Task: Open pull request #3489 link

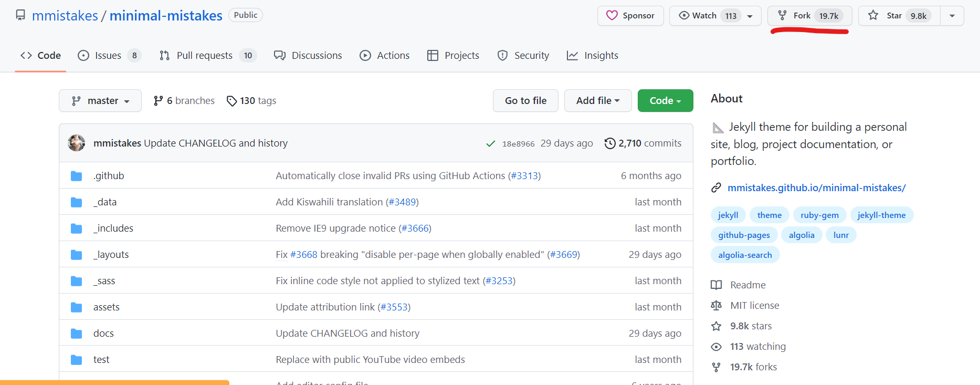Action: (x=402, y=202)
